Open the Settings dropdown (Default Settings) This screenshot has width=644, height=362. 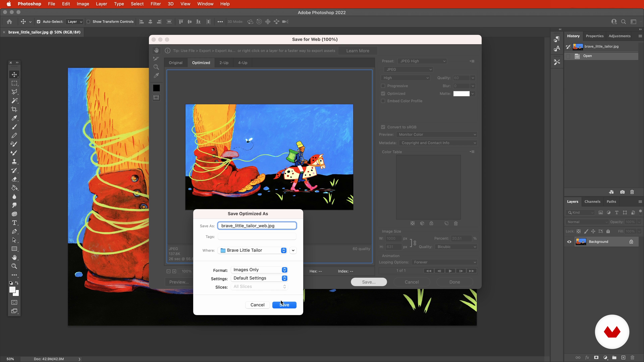259,278
